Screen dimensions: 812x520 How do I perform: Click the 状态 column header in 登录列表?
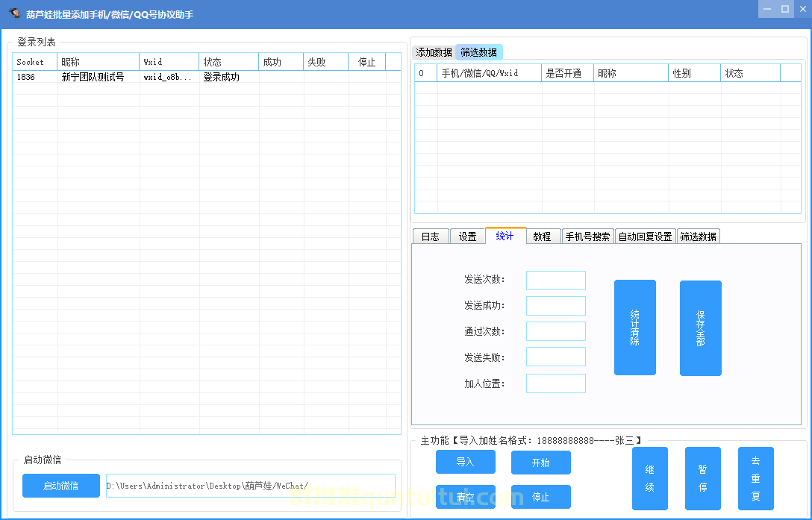(x=229, y=62)
